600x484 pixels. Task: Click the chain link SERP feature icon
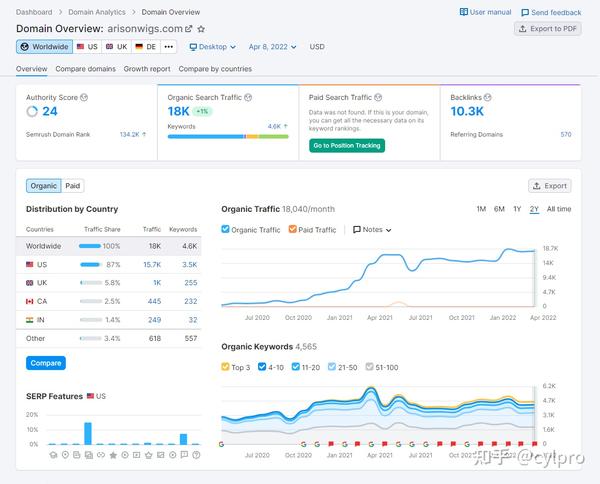(101, 455)
